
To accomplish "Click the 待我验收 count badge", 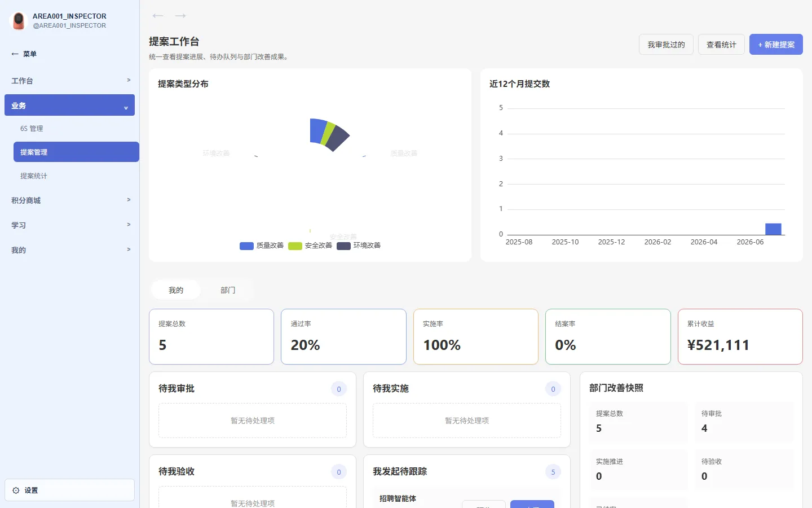I will [x=339, y=472].
